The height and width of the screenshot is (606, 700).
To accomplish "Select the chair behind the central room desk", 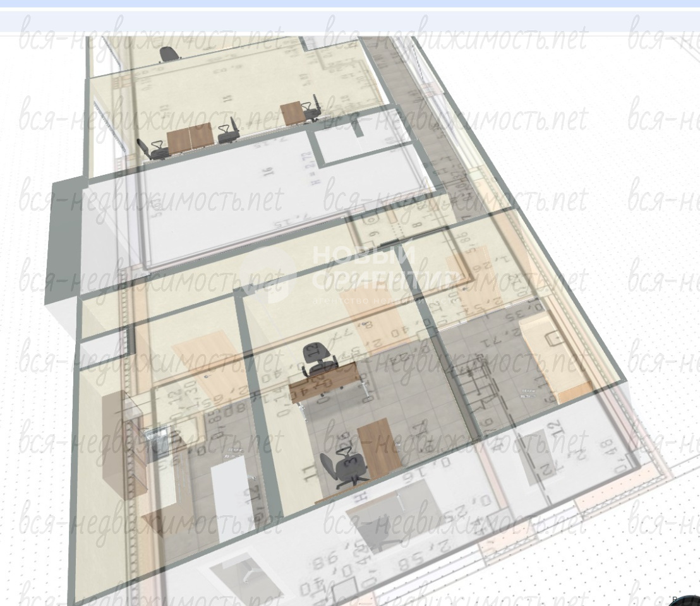I will click(315, 358).
